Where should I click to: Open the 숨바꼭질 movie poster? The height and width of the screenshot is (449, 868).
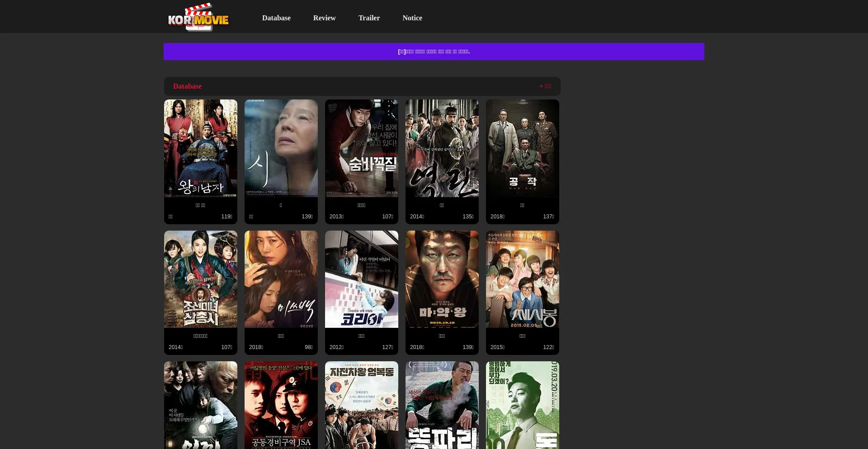point(361,148)
